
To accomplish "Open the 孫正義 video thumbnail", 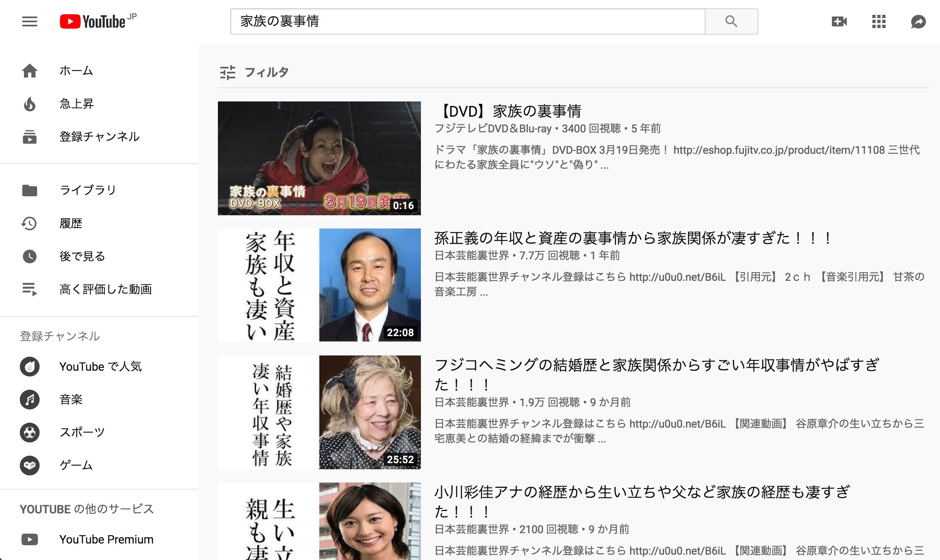I will coord(319,285).
